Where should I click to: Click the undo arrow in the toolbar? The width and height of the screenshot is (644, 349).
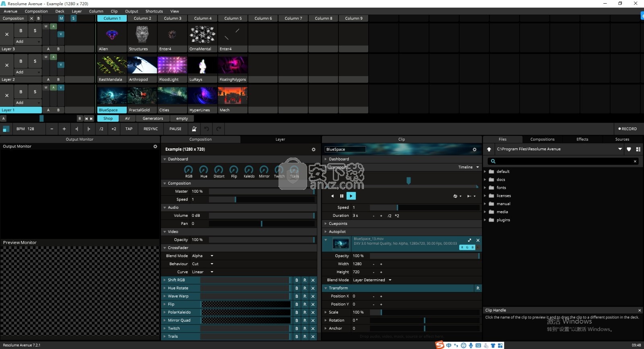click(x=206, y=129)
